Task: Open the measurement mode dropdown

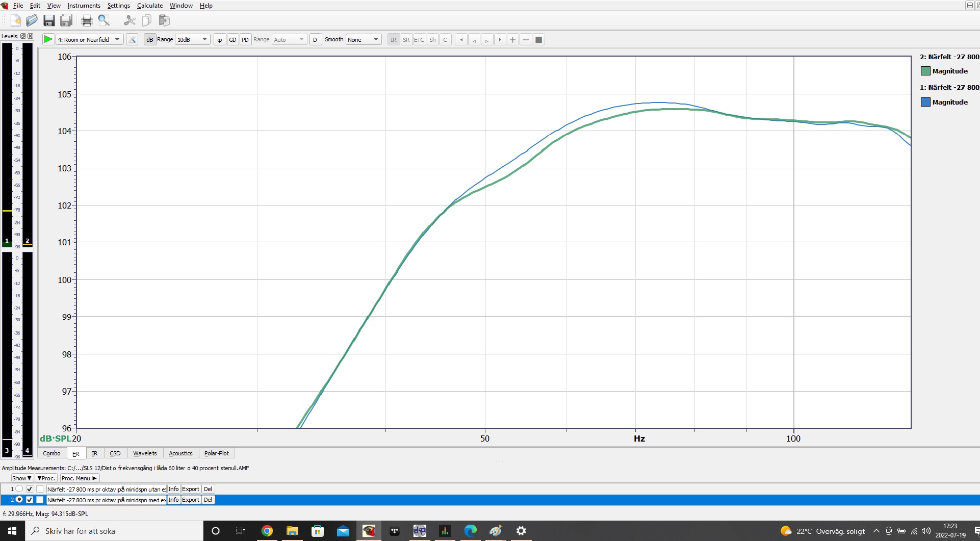Action: (x=90, y=39)
